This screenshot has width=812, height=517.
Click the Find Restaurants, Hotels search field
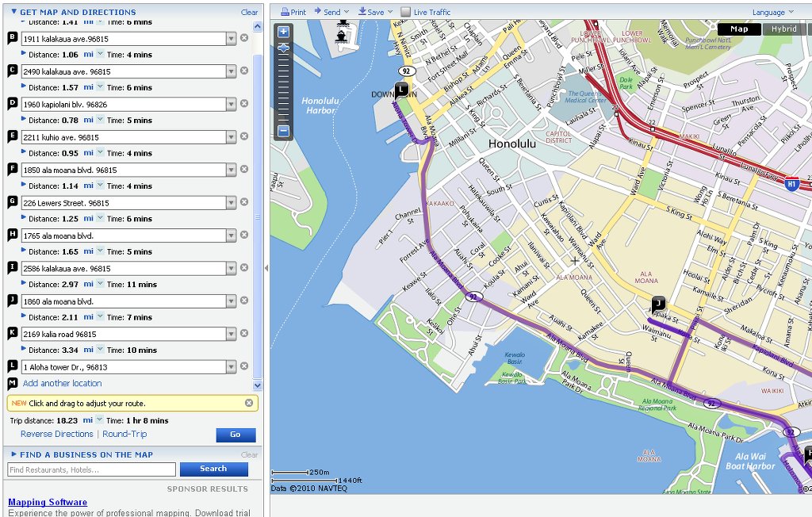92,469
